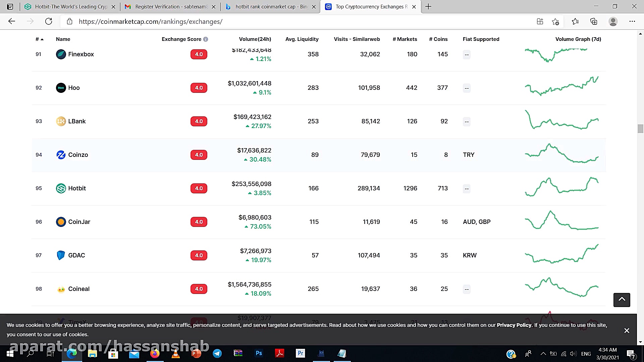Open the GDAC exchange logo

[61, 255]
